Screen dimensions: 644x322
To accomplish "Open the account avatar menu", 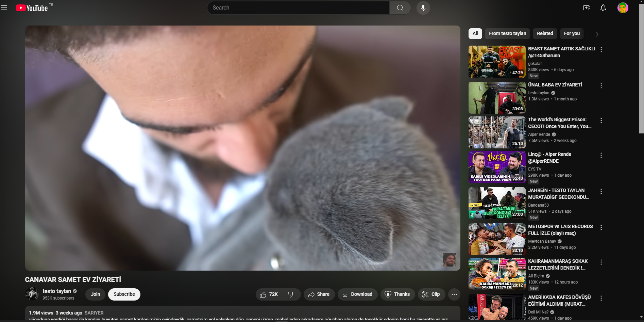I will pyautogui.click(x=623, y=8).
